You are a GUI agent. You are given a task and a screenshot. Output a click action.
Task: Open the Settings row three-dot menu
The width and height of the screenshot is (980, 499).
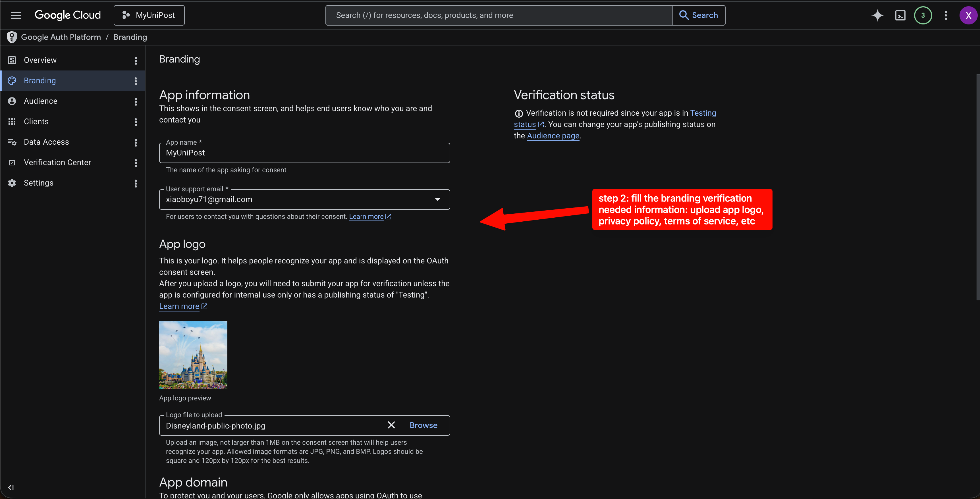tap(136, 184)
